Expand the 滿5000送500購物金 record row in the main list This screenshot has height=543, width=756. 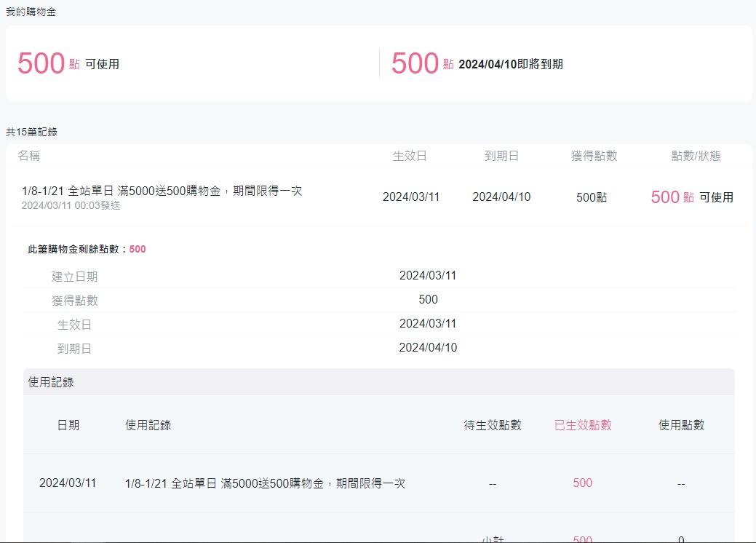[162, 191]
